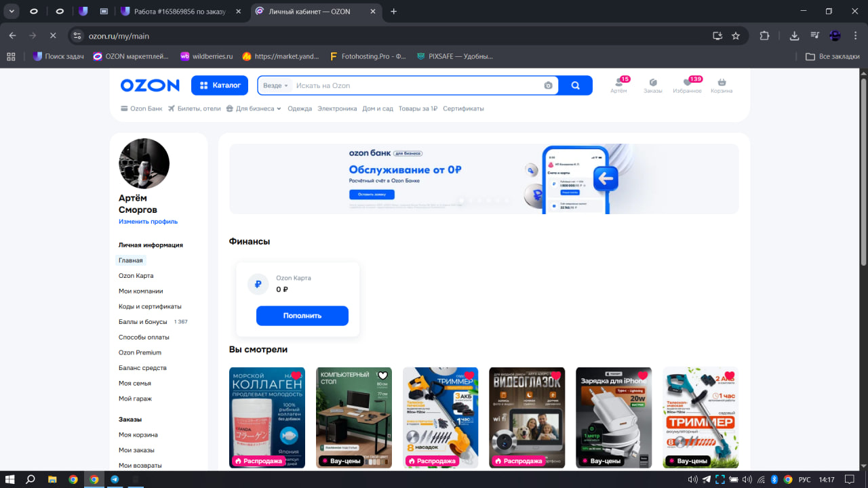
Task: Click the blue magnifier search button
Action: (576, 85)
